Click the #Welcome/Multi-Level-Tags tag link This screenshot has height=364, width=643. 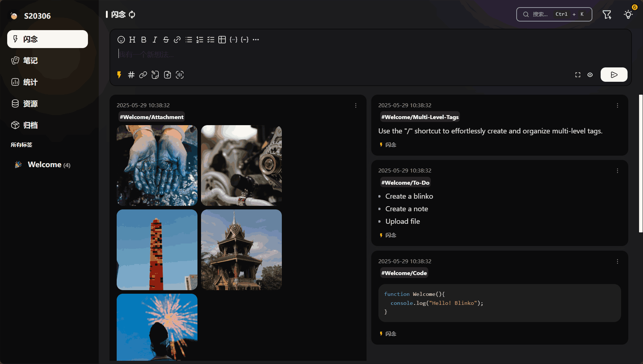[420, 117]
